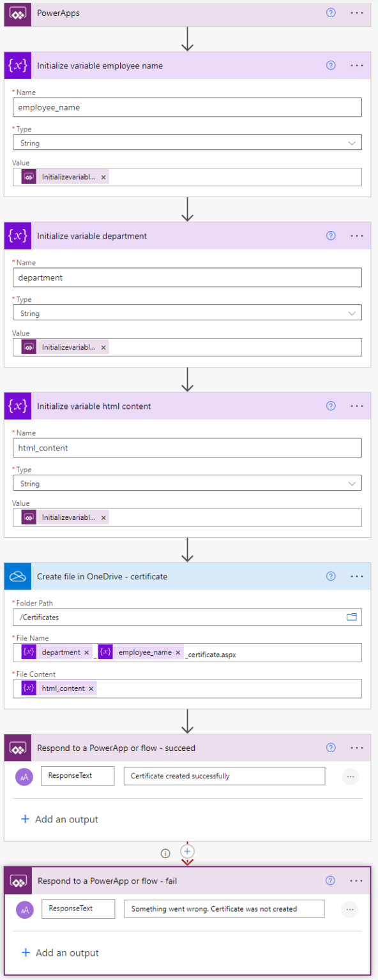Click the PowerApps trigger icon
The image size is (378, 980).
coord(17,13)
